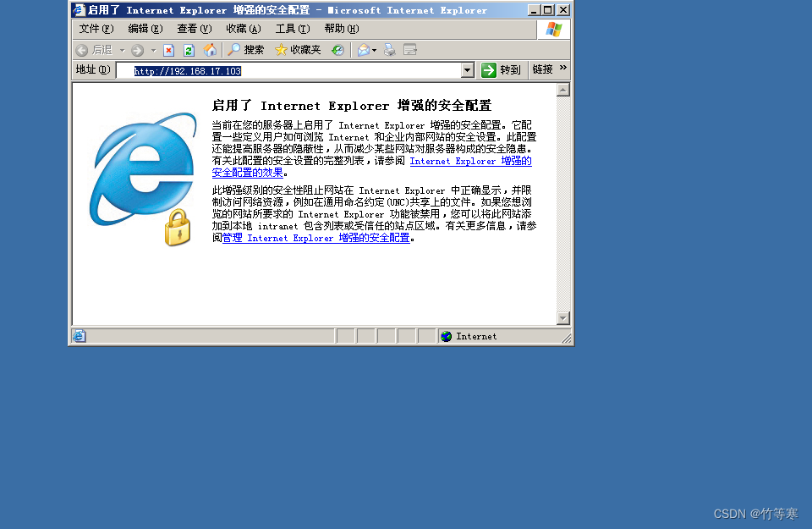Open address bar URL dropdown list
Screen dimensions: 812x529
pos(467,70)
